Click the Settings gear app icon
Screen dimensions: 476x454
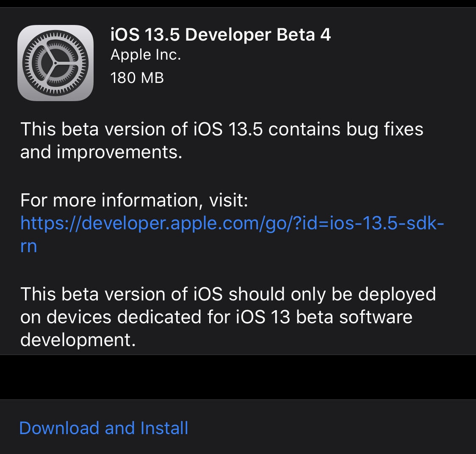[x=55, y=63]
